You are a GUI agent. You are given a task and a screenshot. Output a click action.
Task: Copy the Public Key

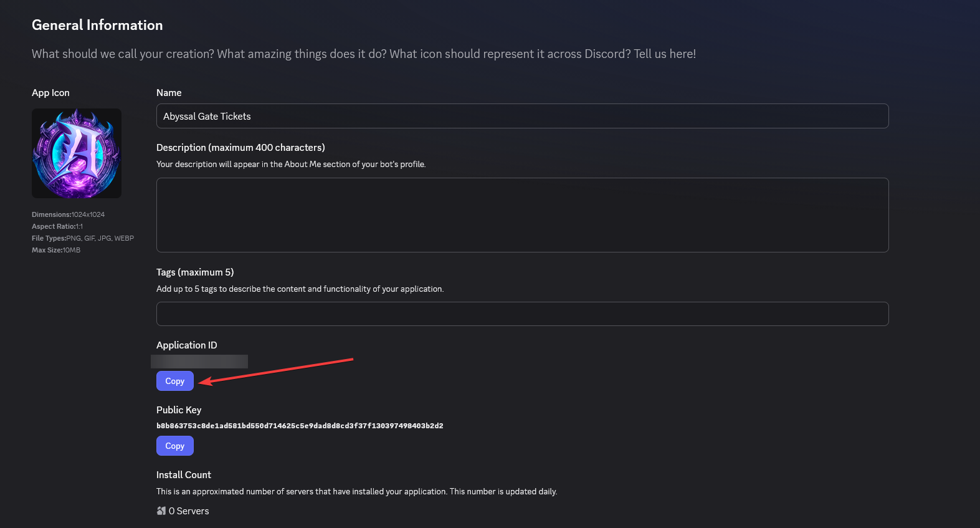click(x=174, y=446)
